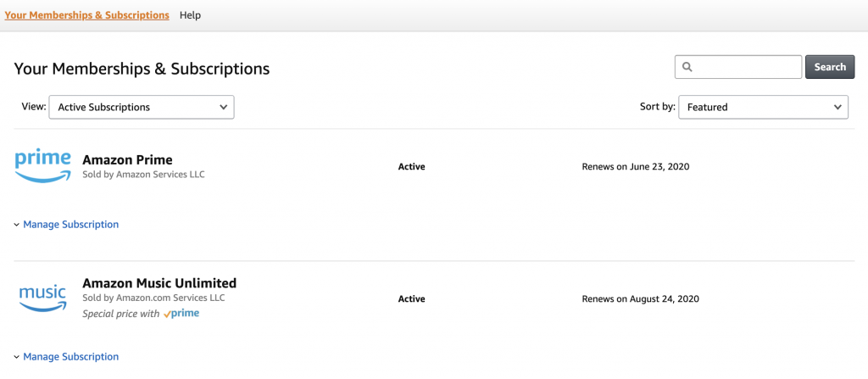Click the Active status for Amazon Prime
Viewport: 868px width, 379px height.
click(x=411, y=166)
